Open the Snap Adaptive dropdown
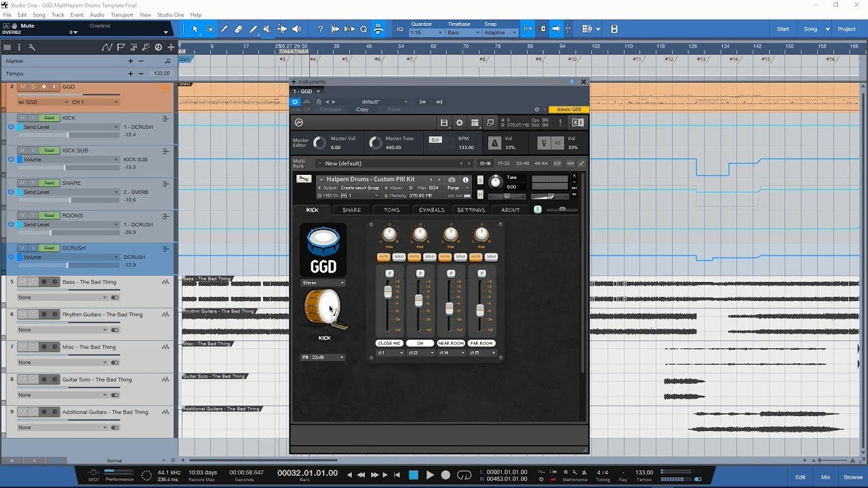868x488 pixels. click(500, 33)
